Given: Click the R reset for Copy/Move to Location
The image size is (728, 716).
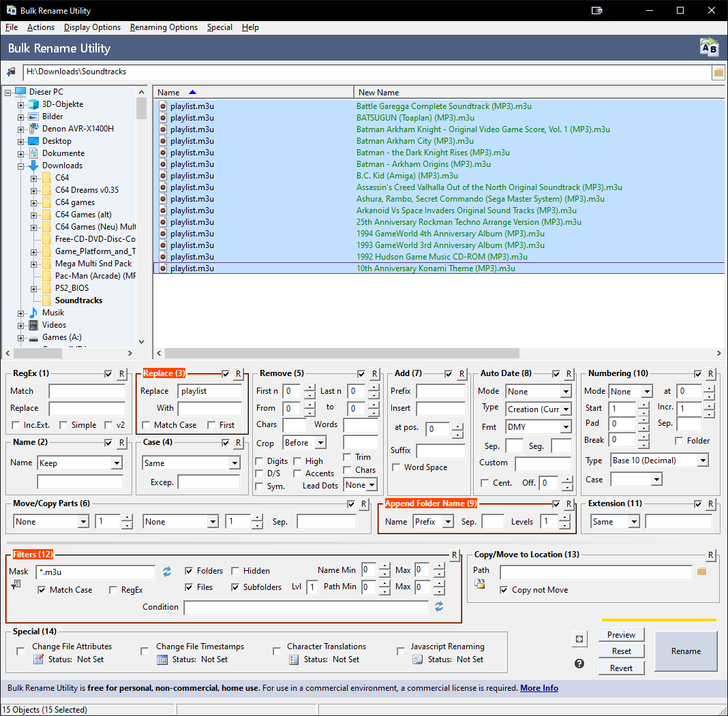Looking at the screenshot, I should click(710, 555).
